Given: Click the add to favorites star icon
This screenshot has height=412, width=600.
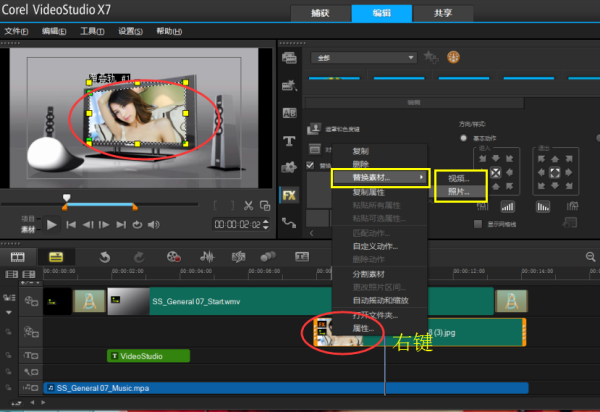Looking at the screenshot, I should click(x=431, y=57).
